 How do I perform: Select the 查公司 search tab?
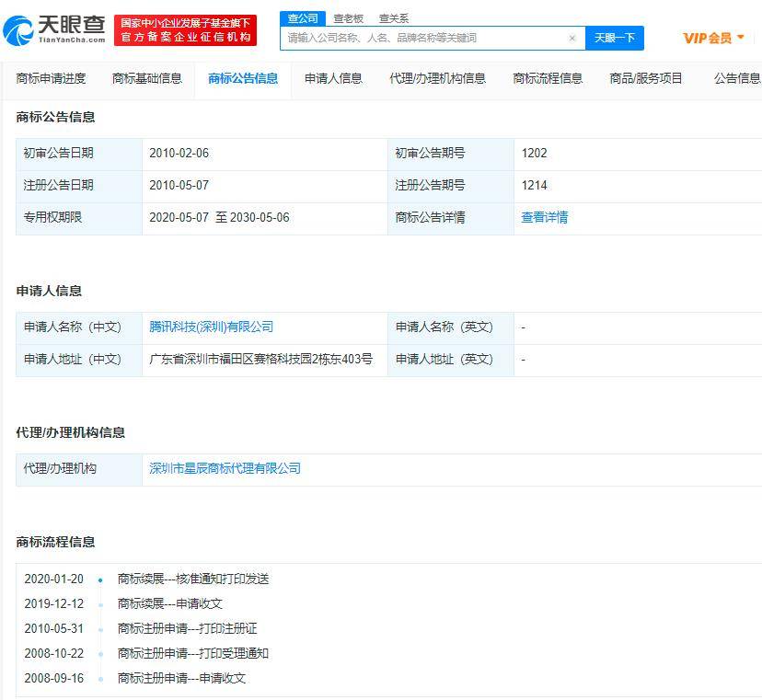pos(302,17)
